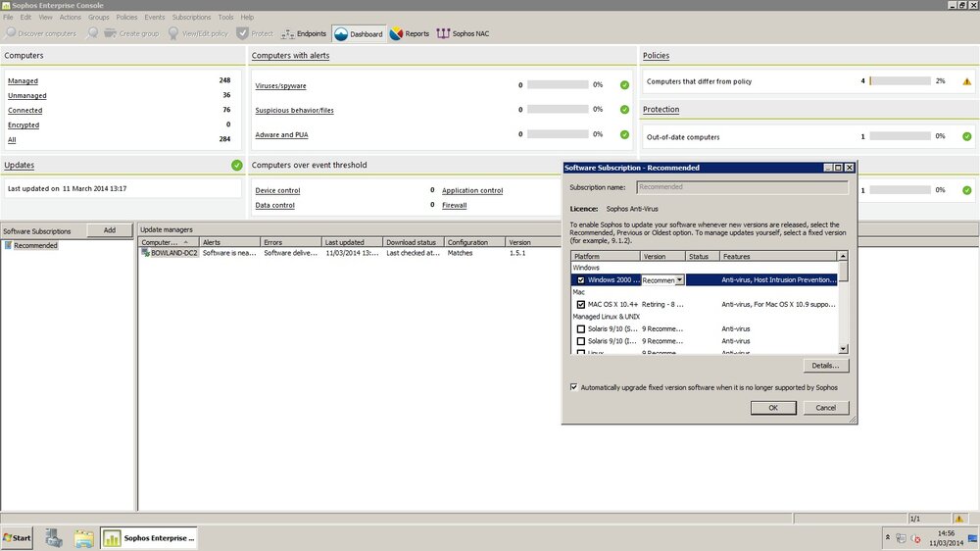This screenshot has width=980, height=551.
Task: Click the BOWLAND-DC2 computer icon
Action: point(146,253)
